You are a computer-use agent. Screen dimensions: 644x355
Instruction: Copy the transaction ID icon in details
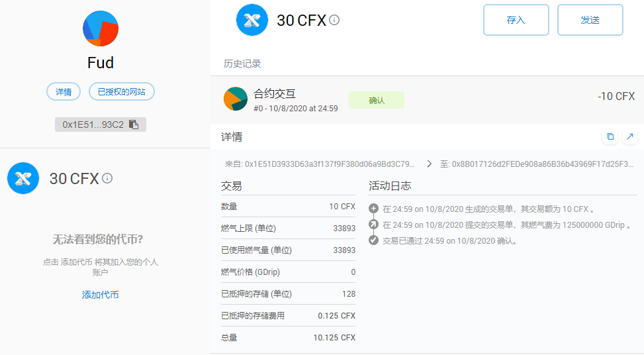point(610,137)
